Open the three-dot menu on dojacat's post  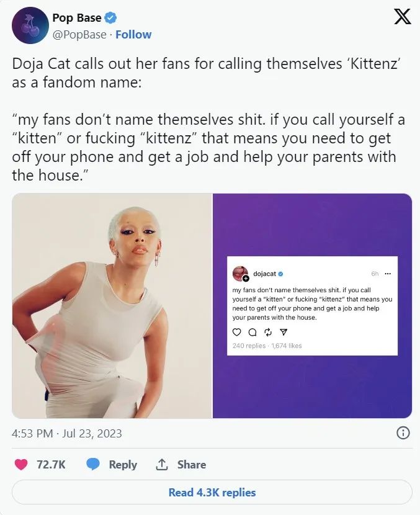pos(388,274)
